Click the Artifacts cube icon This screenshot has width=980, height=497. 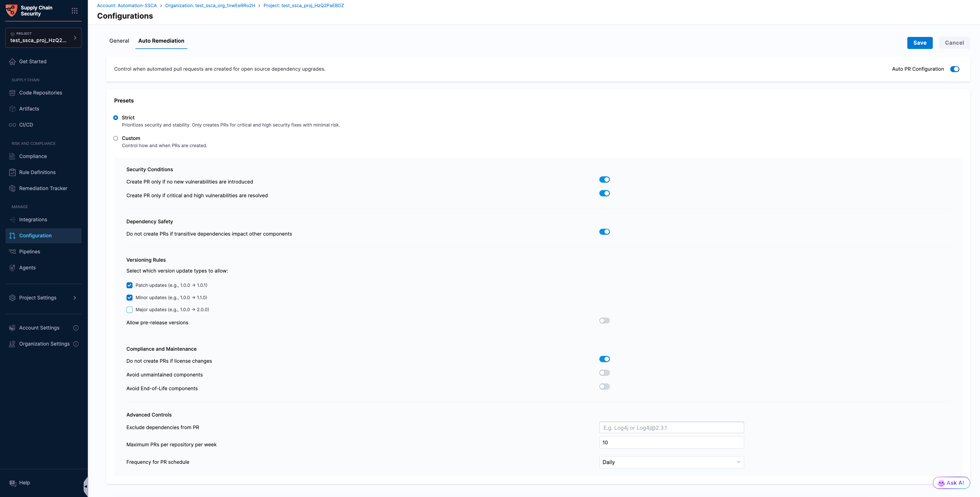tap(12, 109)
